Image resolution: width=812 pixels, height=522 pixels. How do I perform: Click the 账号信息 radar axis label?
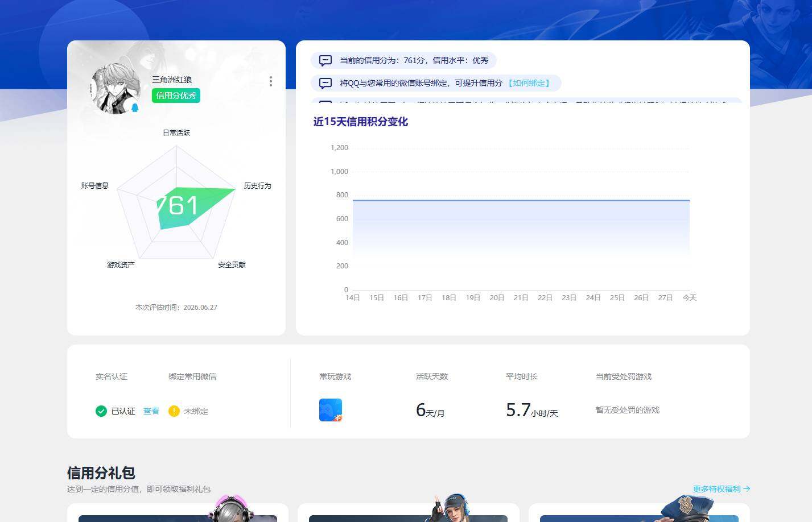[x=95, y=186]
